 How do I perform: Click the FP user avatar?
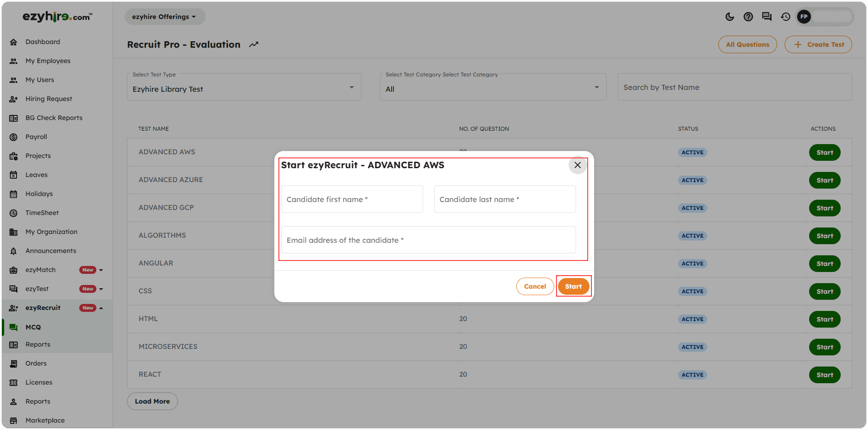coord(804,17)
